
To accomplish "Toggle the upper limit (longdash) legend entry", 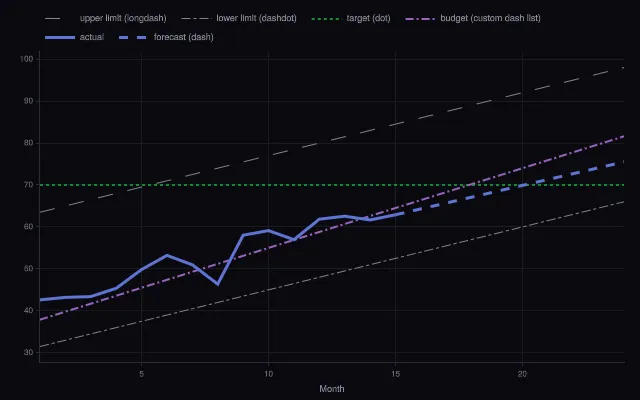I will [106, 18].
